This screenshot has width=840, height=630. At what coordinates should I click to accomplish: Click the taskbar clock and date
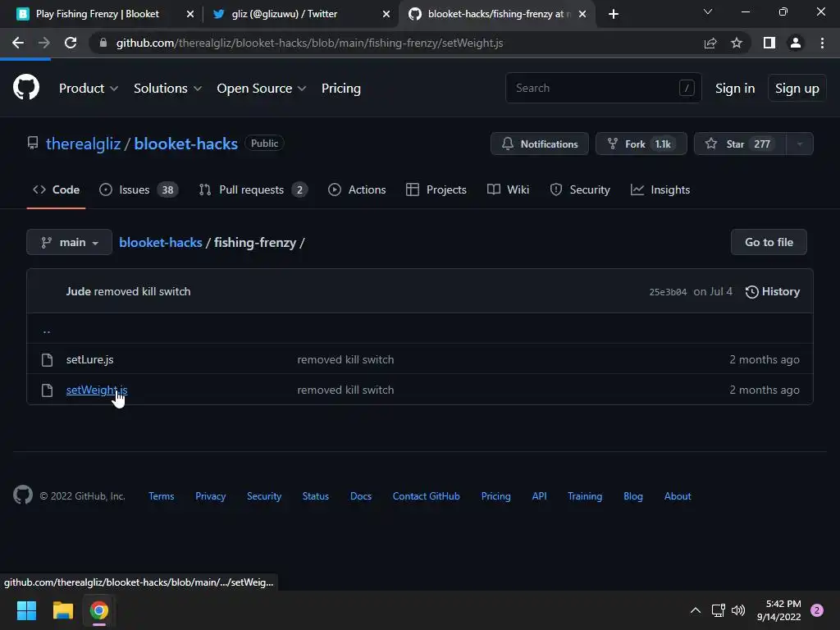779,610
